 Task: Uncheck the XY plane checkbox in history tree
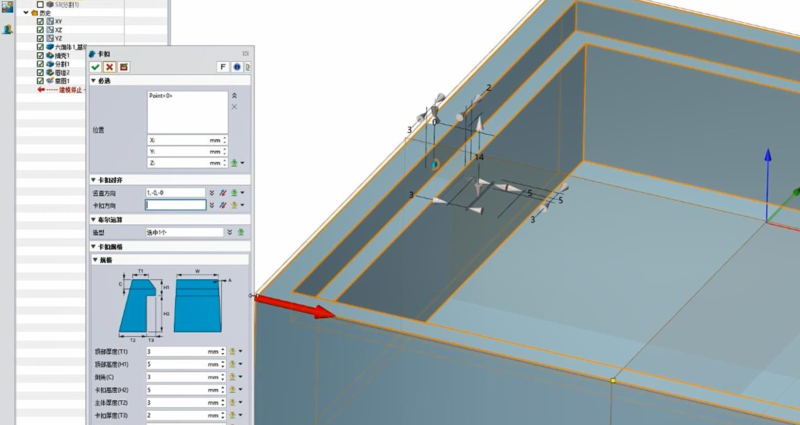point(40,21)
